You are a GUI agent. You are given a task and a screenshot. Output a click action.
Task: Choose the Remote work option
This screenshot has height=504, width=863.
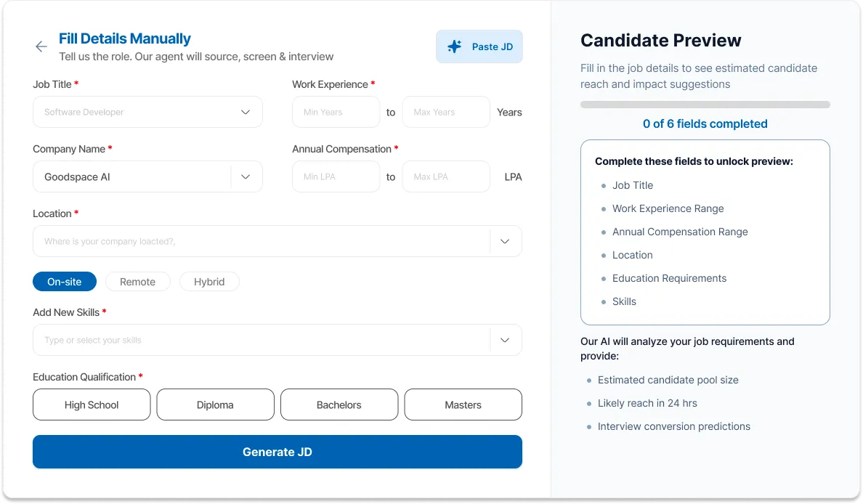tap(137, 282)
